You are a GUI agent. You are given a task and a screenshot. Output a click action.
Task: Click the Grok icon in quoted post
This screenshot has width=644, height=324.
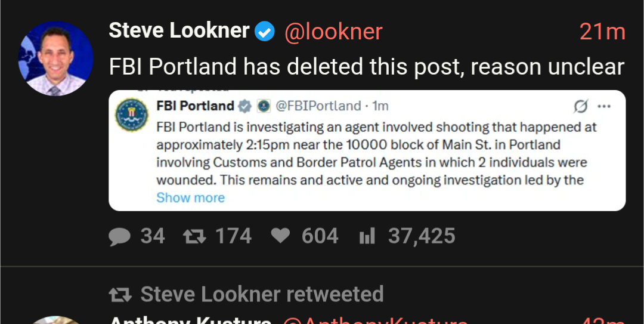pos(580,106)
